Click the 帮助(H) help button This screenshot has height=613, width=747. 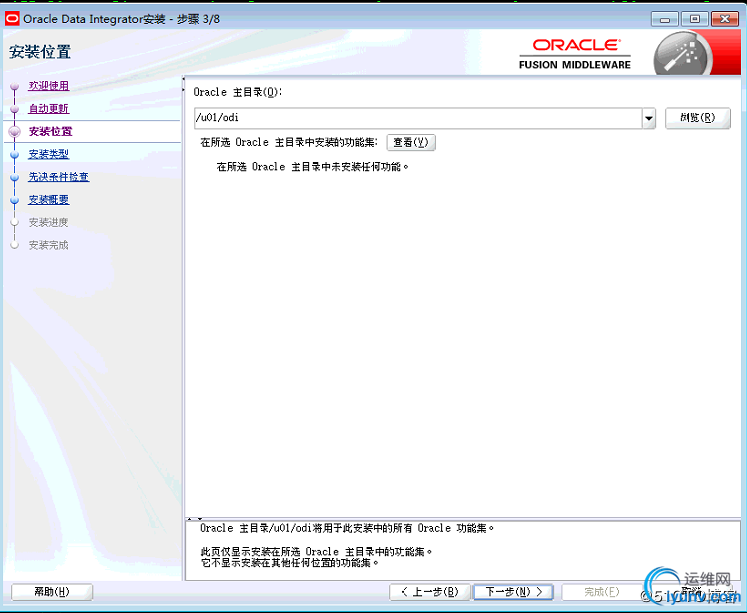tap(51, 592)
